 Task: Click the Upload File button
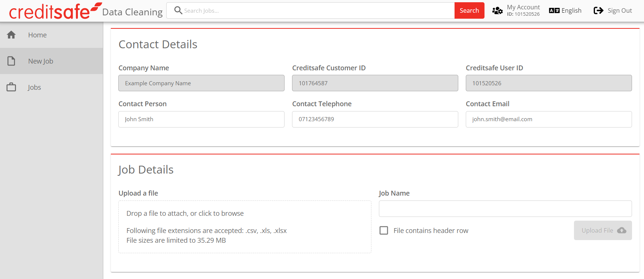[x=603, y=230]
